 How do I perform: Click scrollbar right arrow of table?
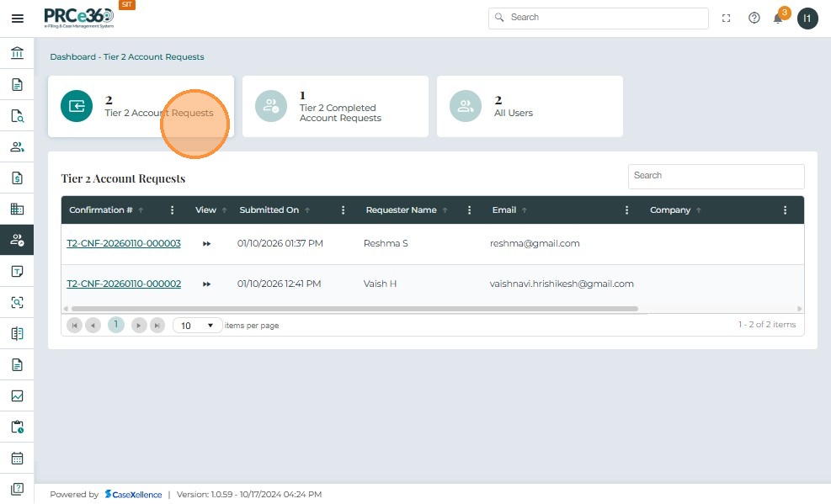pos(800,309)
